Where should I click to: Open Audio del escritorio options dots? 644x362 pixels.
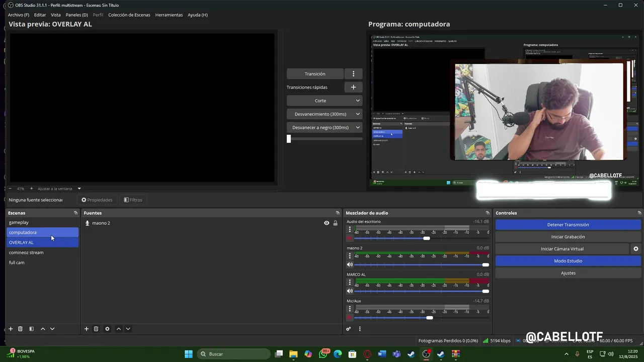pos(350,229)
